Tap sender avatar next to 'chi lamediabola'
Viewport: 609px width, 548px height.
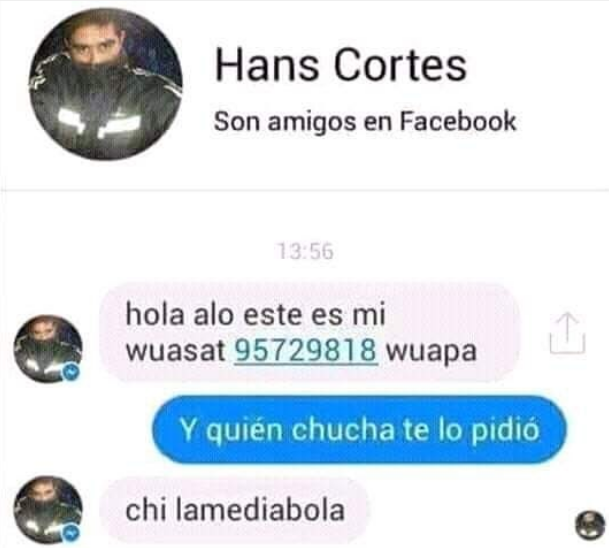48,510
